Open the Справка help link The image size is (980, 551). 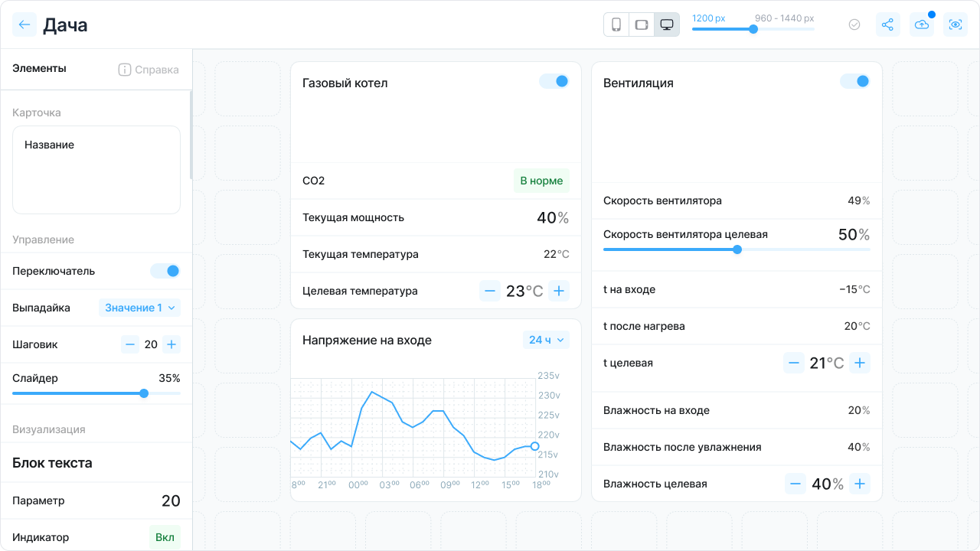click(x=149, y=70)
